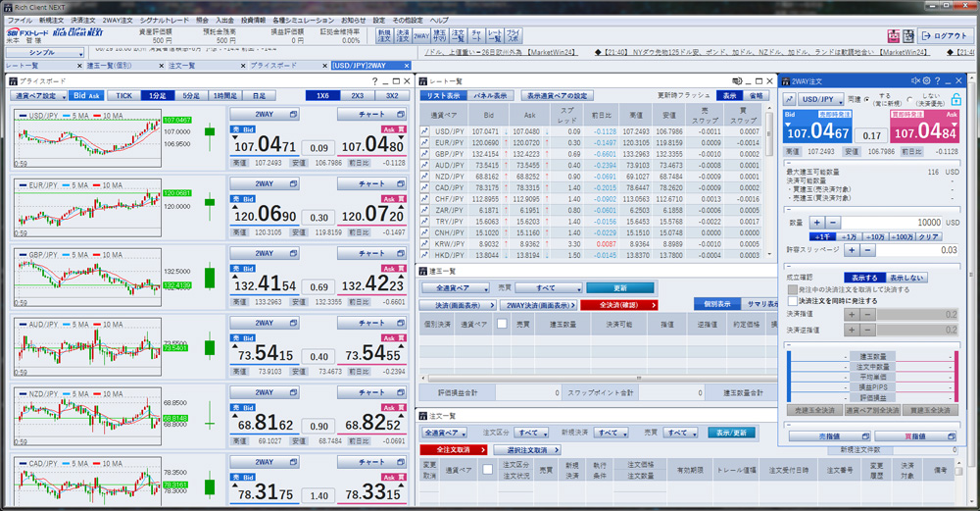
Task: Open 売買 すべて dropdown in 建玉一覧
Action: click(548, 287)
